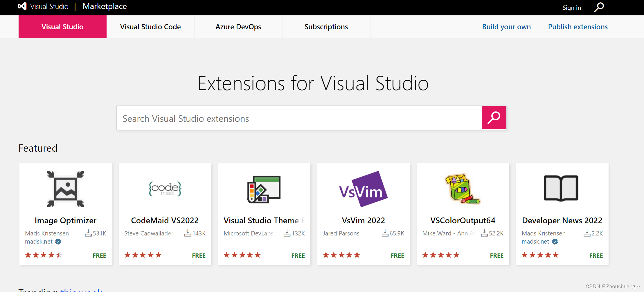Screen dimensions: 644x292
Task: Click the download icon beside CodeMaid's 143K count
Action: (x=187, y=233)
